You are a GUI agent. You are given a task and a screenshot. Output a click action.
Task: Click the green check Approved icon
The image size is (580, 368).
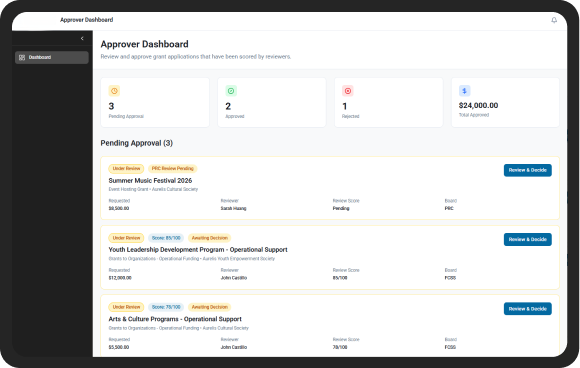(231, 91)
